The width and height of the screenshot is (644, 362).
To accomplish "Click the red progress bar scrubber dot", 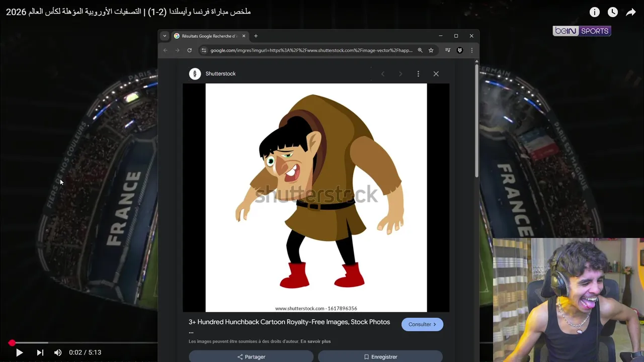I will pos(12,343).
